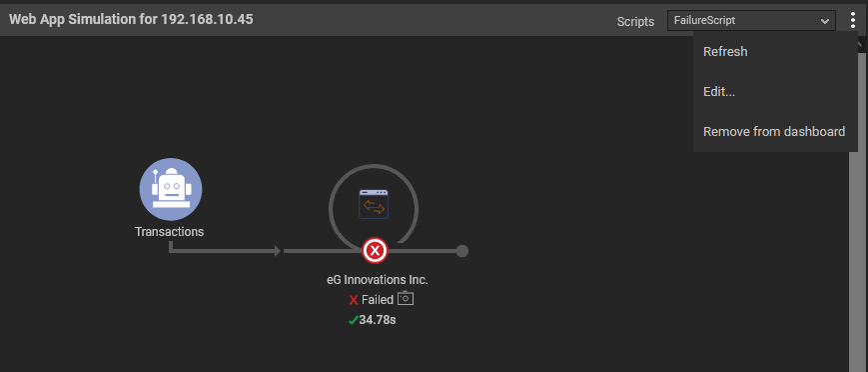Click the arrowhead on the transaction flow line
The image size is (868, 372).
point(278,251)
